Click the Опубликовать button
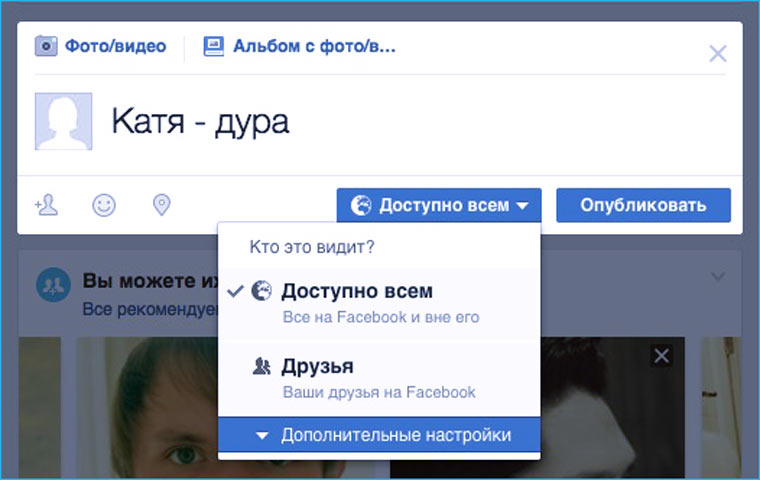Screen dimensions: 760x480 click(x=643, y=205)
